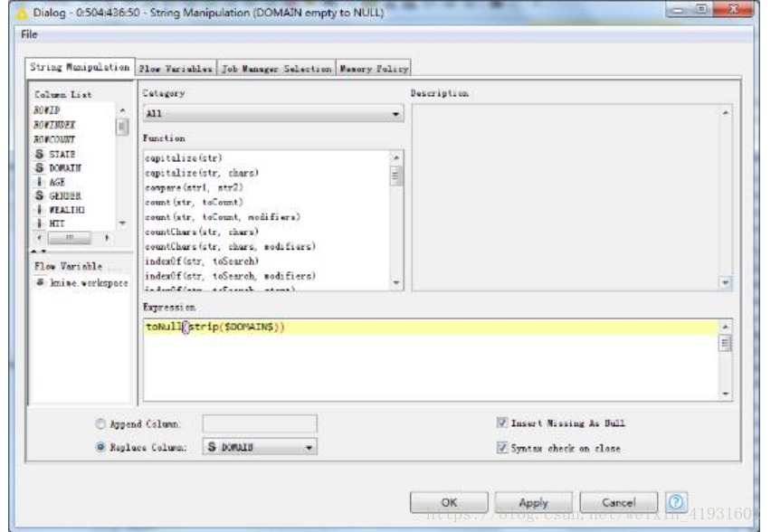The height and width of the screenshot is (532, 771).
Task: Select compare(str1, str2) function
Action: pyautogui.click(x=195, y=187)
